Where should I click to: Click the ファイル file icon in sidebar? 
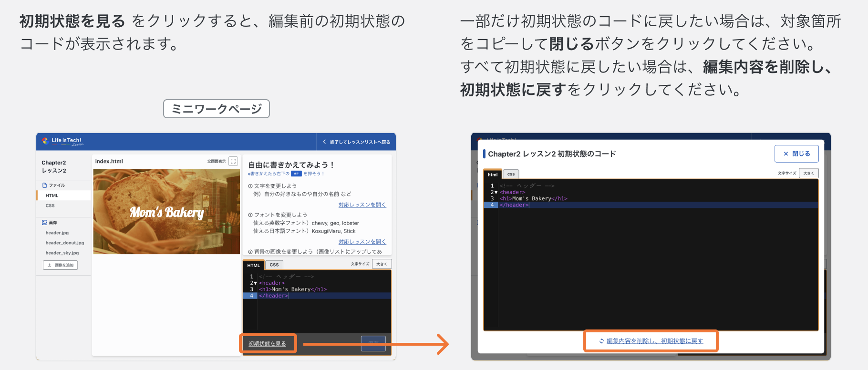click(45, 185)
